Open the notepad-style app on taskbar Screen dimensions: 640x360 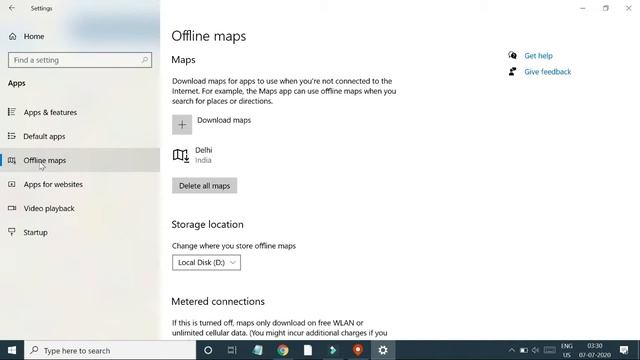coord(258,350)
